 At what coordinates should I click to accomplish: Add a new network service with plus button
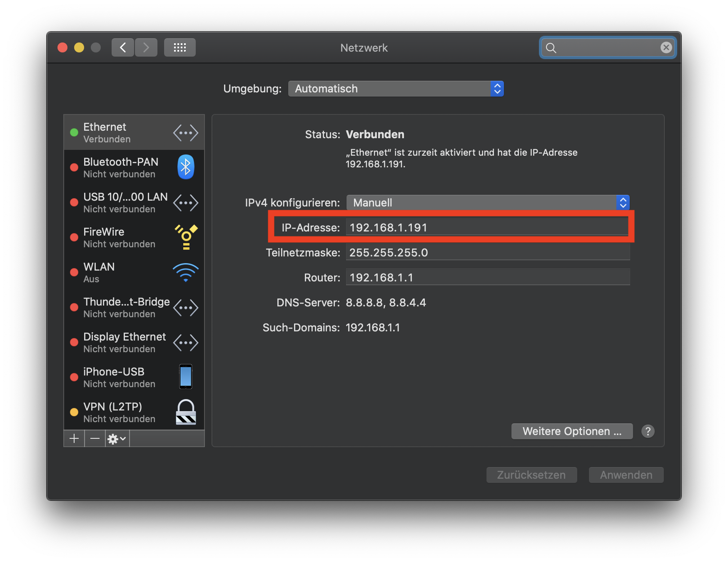tap(74, 438)
